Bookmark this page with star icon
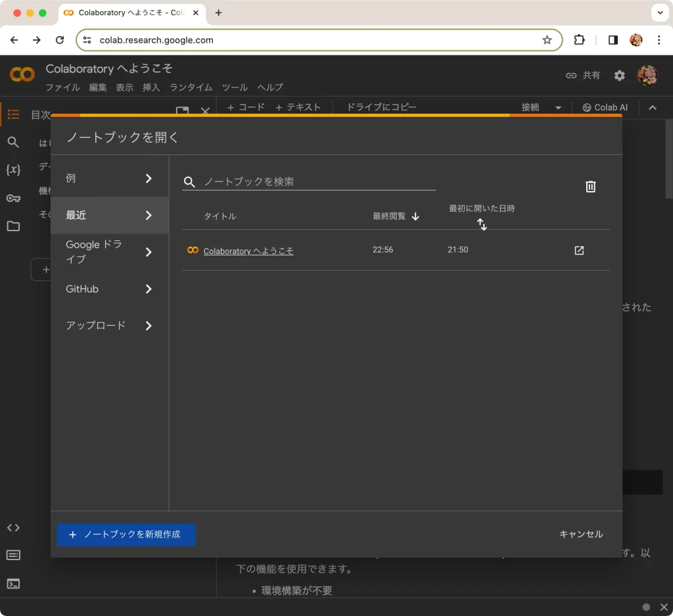673x616 pixels. coord(547,40)
